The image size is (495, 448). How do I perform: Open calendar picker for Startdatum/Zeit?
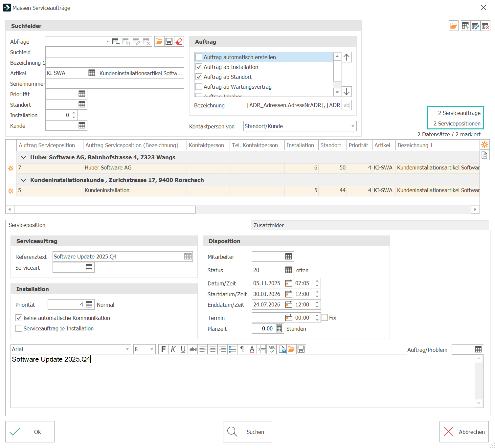(x=288, y=294)
